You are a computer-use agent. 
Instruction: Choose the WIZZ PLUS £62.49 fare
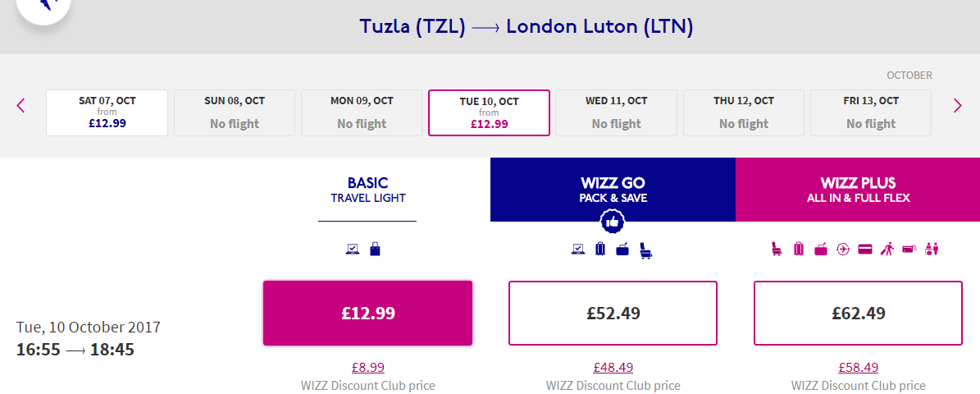click(x=858, y=313)
